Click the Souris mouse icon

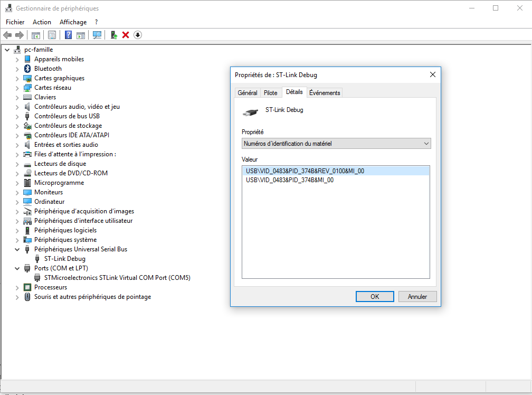pos(27,297)
